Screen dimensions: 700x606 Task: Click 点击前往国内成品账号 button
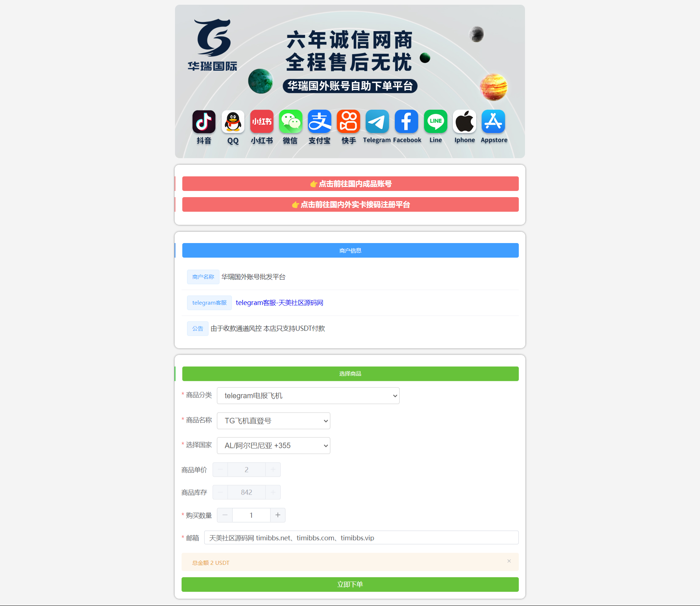pyautogui.click(x=350, y=184)
